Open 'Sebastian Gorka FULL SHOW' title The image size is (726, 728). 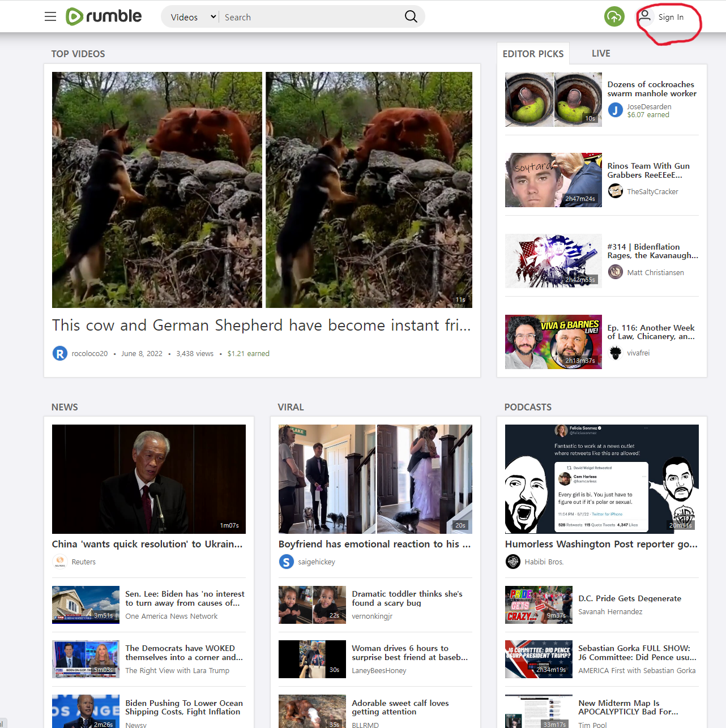pos(638,653)
